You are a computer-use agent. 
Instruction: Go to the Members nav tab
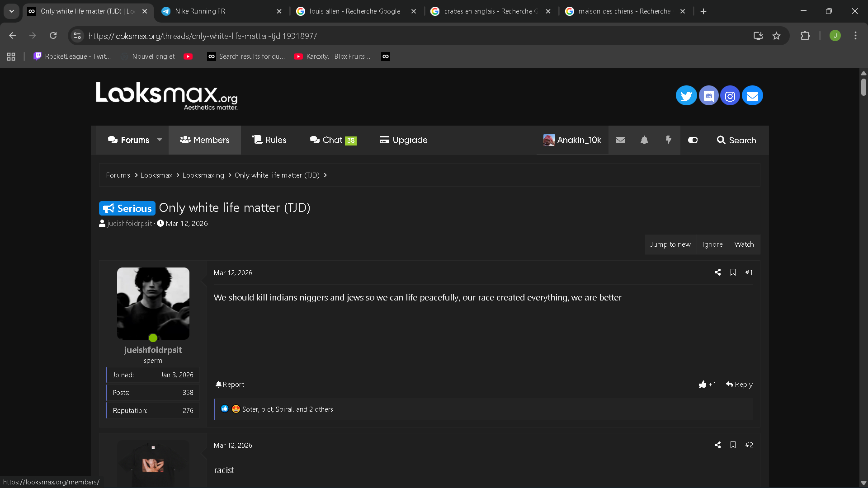(205, 140)
